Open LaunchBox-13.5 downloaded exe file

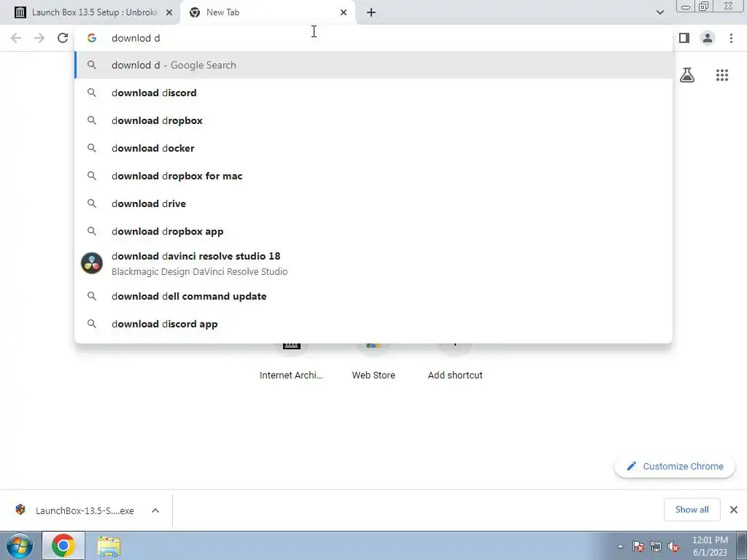[76, 510]
